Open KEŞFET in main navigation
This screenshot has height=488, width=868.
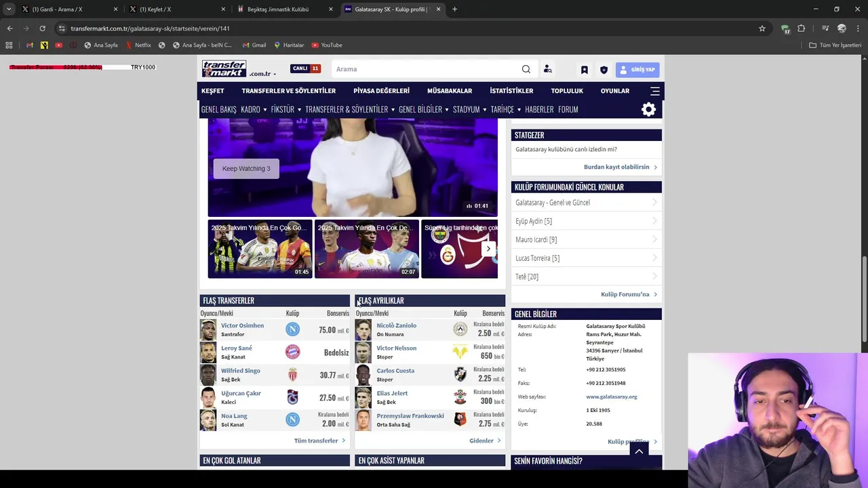point(212,91)
